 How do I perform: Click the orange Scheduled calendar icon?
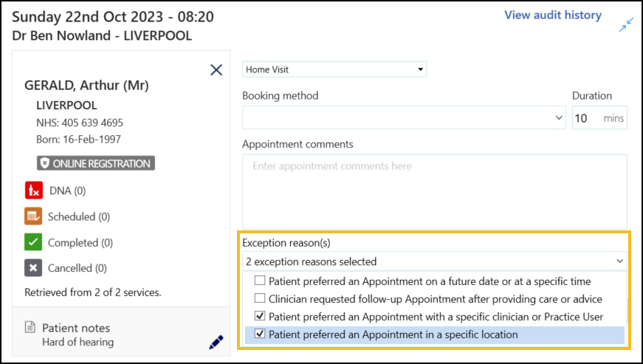[33, 216]
